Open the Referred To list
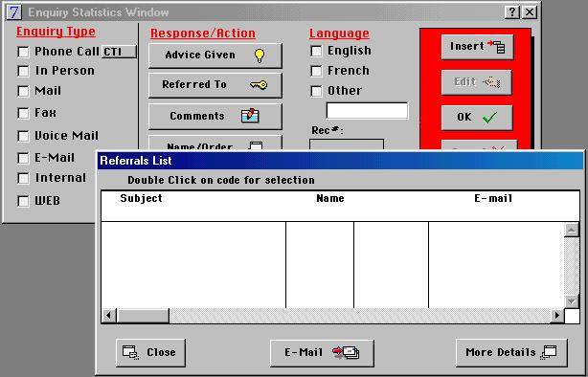The width and height of the screenshot is (588, 377). 215,85
